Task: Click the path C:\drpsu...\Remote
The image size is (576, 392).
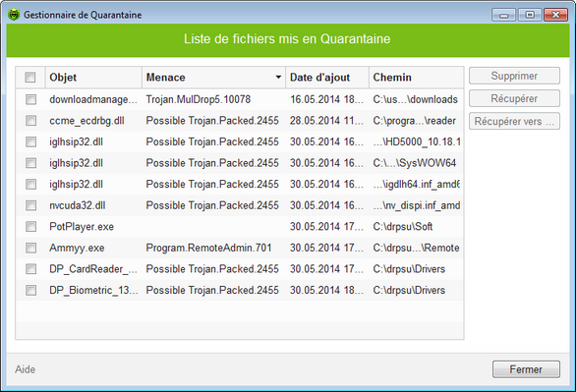Action: (416, 248)
